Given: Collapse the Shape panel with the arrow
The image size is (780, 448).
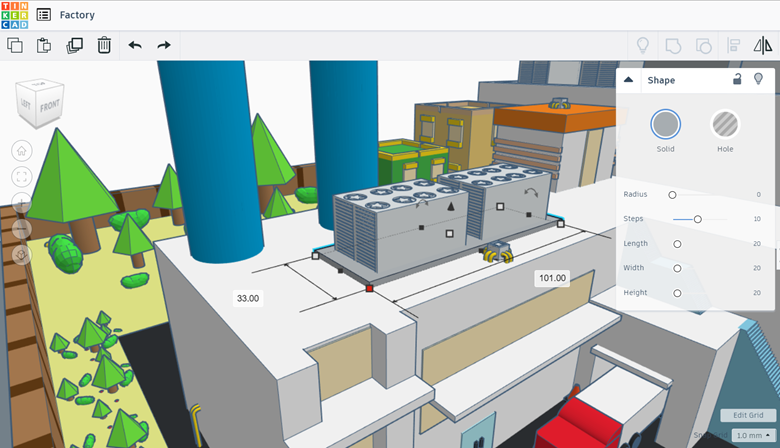Looking at the screenshot, I should tap(628, 80).
